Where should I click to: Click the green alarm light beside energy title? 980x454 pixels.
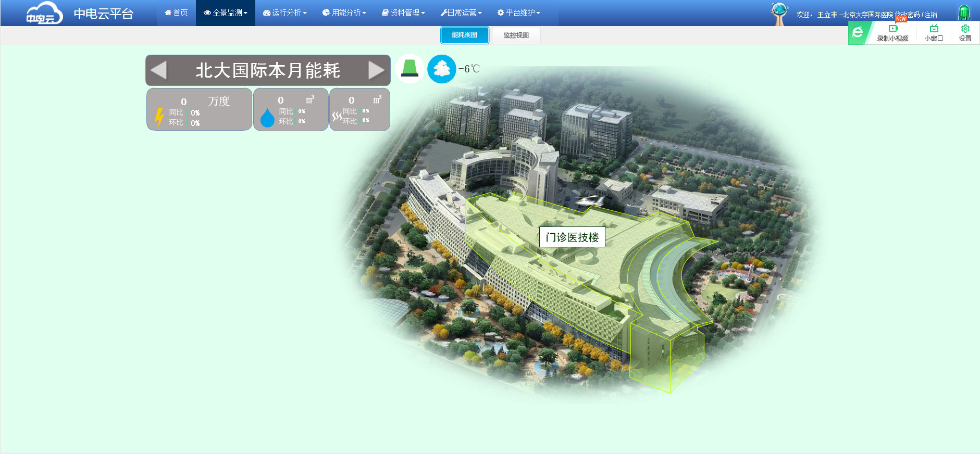(x=410, y=69)
